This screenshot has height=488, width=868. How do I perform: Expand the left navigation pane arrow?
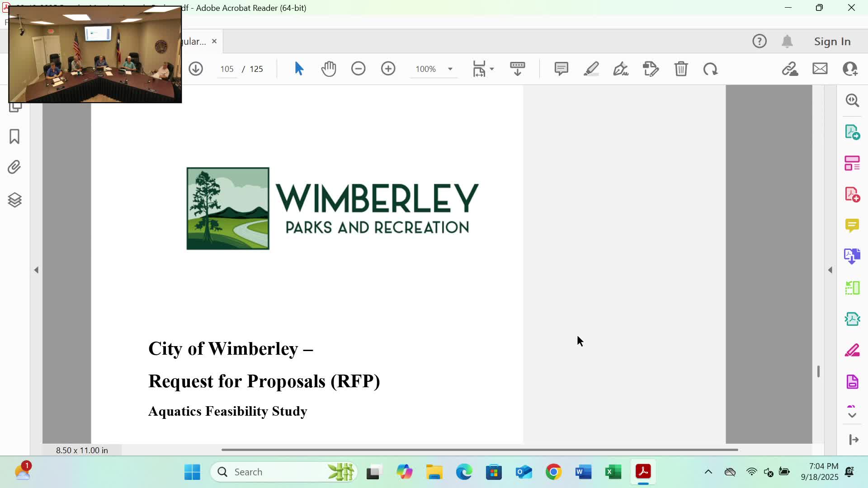pyautogui.click(x=36, y=270)
